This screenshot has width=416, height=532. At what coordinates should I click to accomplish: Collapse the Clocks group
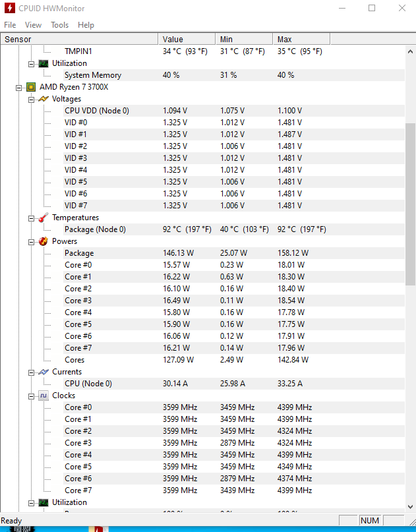[x=31, y=396]
